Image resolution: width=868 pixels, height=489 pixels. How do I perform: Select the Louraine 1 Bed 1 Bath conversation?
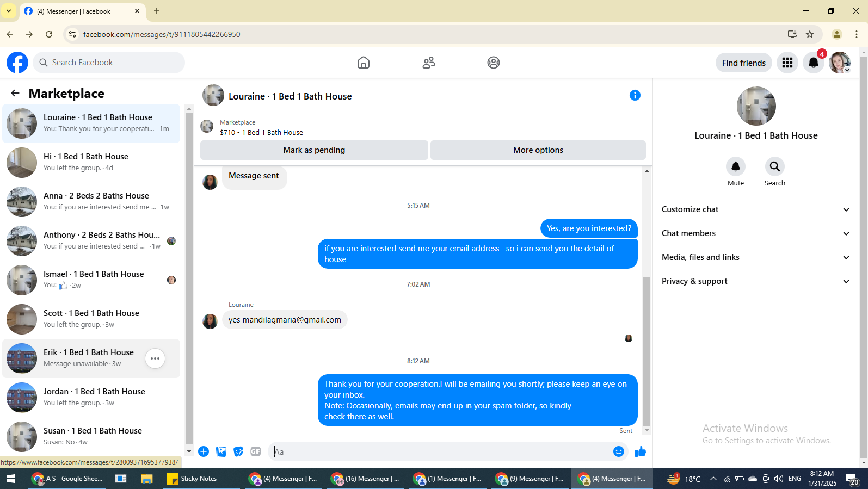pyautogui.click(x=91, y=123)
